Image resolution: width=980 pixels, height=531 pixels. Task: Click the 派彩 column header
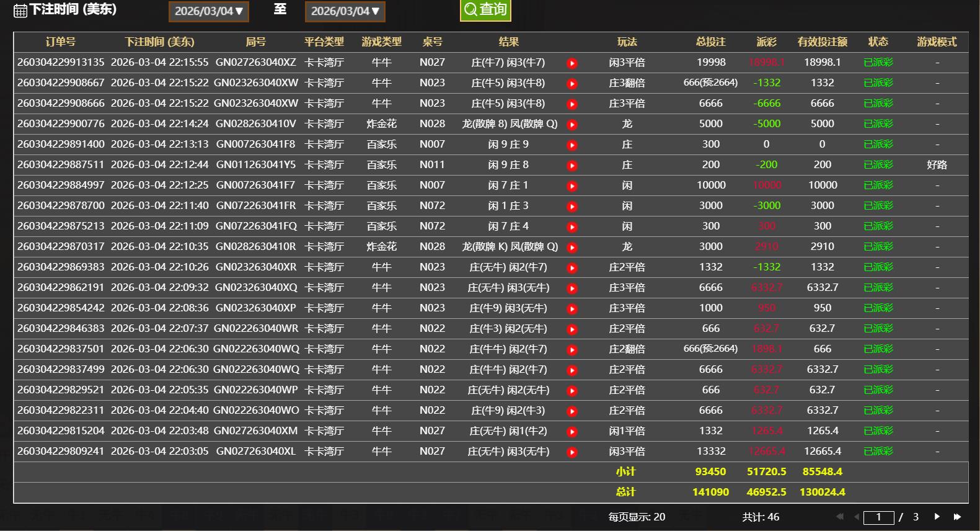(x=766, y=42)
